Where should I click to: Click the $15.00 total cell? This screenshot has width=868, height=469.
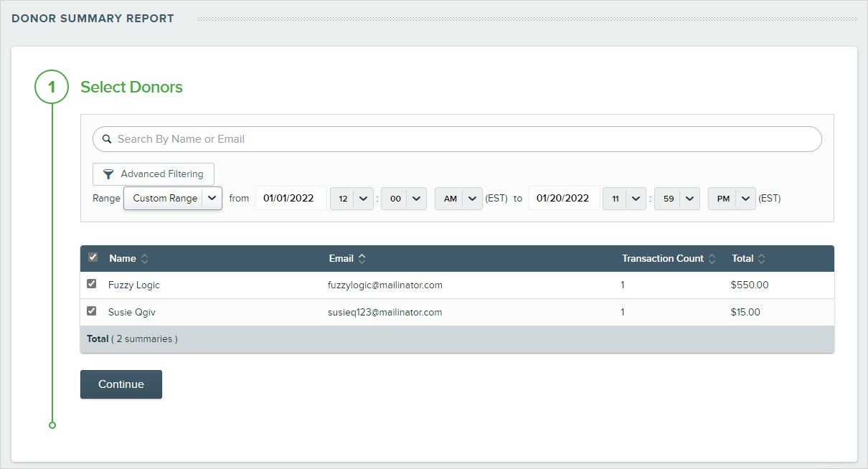pos(746,312)
